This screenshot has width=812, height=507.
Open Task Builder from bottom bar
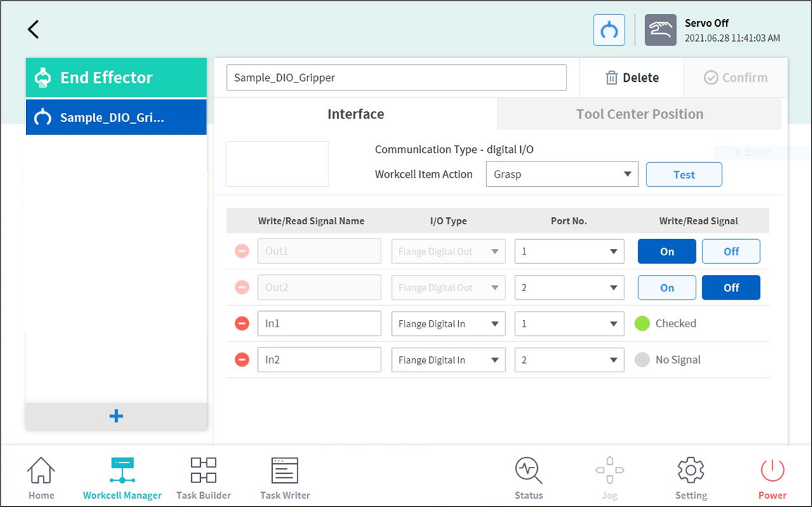[204, 478]
